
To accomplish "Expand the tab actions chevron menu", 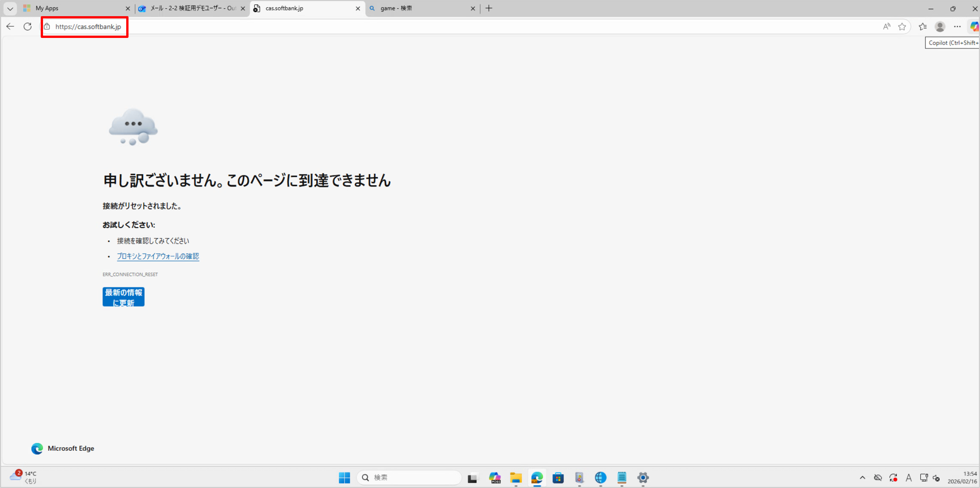I will pyautogui.click(x=10, y=8).
